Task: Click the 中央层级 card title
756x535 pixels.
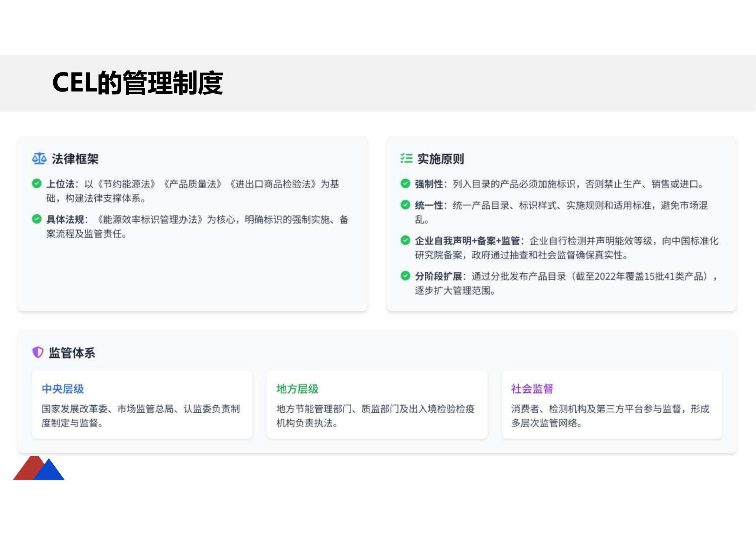Action: [63, 389]
